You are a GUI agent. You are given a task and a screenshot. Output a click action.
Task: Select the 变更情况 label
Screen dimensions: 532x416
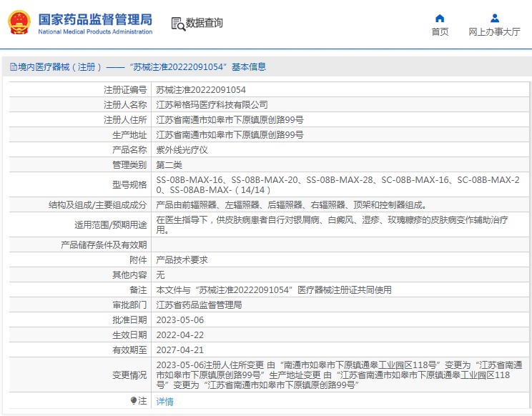[x=129, y=375]
